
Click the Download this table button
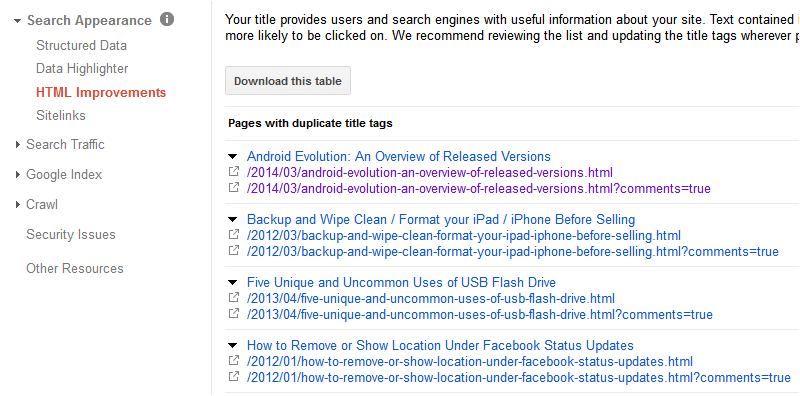pyautogui.click(x=288, y=81)
